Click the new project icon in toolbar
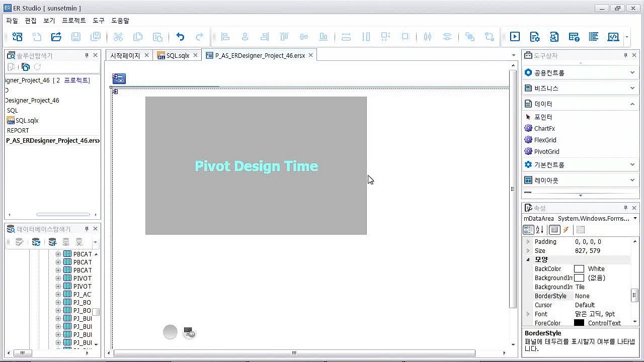The image size is (644, 362). [17, 37]
